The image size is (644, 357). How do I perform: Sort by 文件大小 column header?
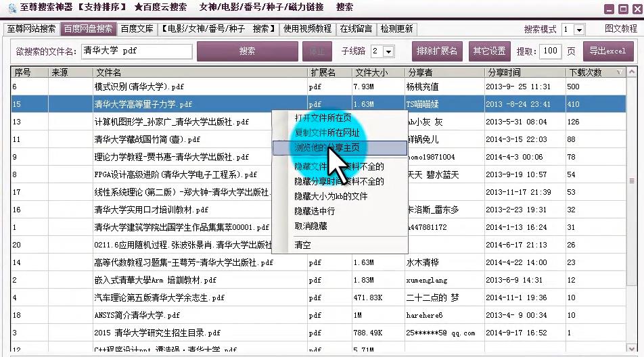[378, 72]
